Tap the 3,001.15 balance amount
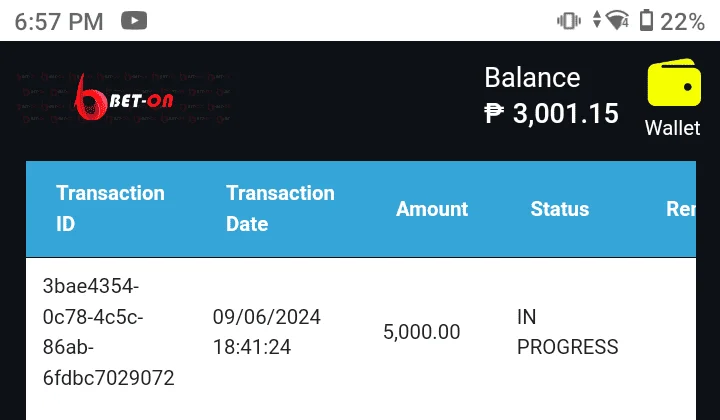The width and height of the screenshot is (720, 420). [x=566, y=113]
